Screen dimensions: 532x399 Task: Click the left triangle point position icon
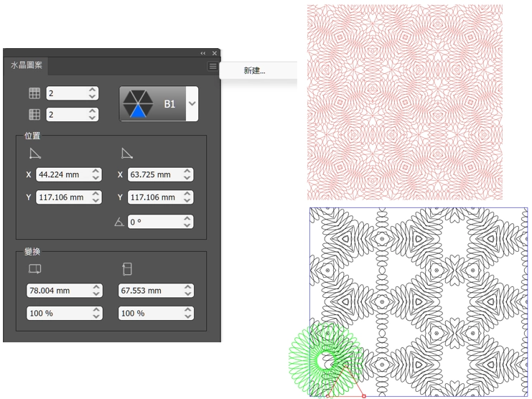tap(35, 154)
